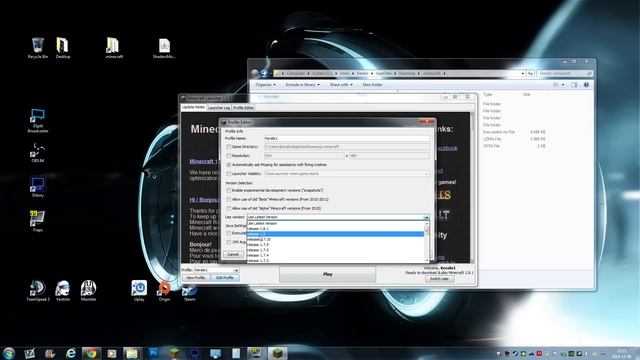640x360 pixels.
Task: Select the TeamSpeak 3 desktop icon
Action: coord(38,291)
